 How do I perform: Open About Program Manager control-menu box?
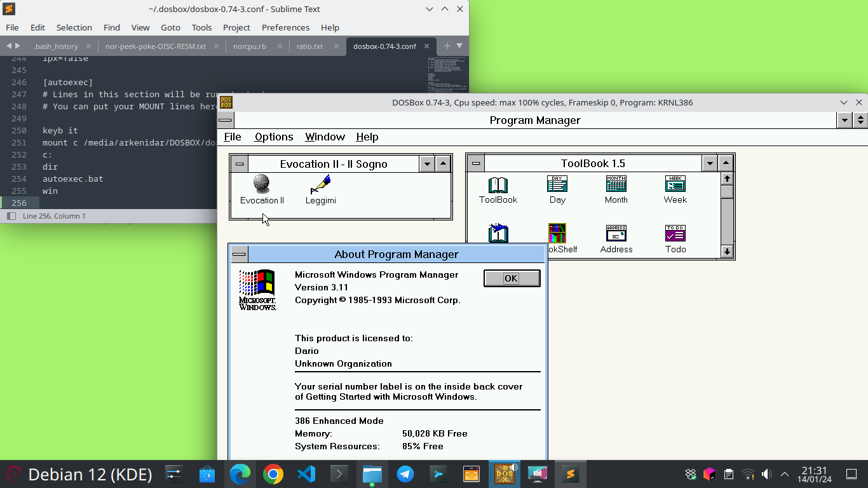click(x=240, y=254)
